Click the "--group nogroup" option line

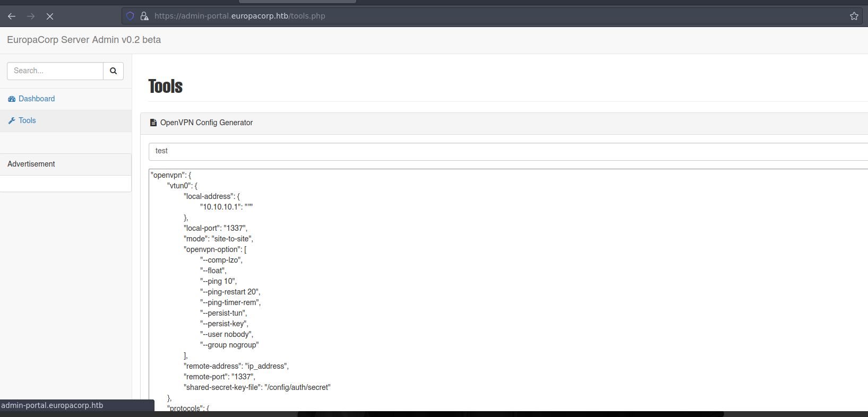pyautogui.click(x=229, y=345)
